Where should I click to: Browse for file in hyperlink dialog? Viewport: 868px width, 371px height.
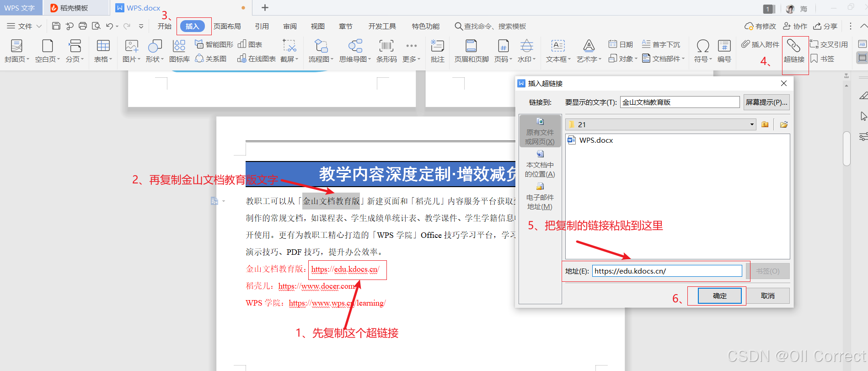pyautogui.click(x=784, y=124)
